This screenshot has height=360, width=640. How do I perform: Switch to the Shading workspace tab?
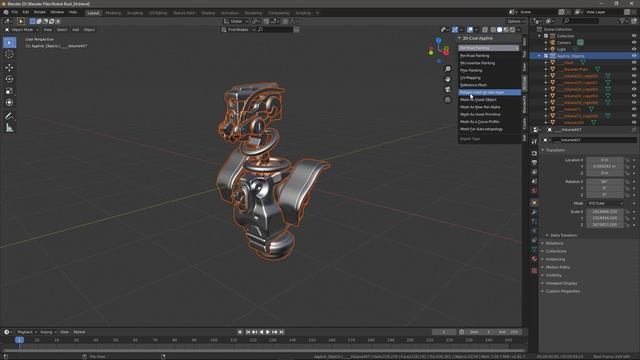pos(208,13)
